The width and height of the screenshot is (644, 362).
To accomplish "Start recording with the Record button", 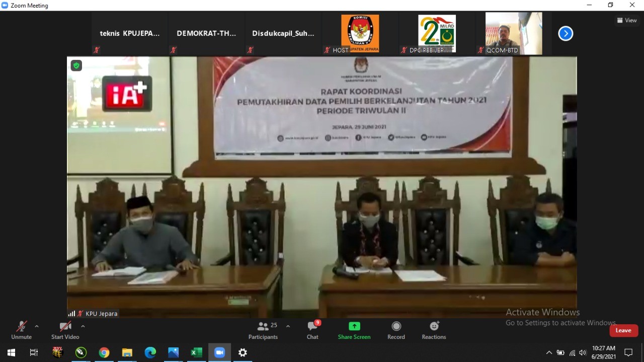I will [x=396, y=330].
